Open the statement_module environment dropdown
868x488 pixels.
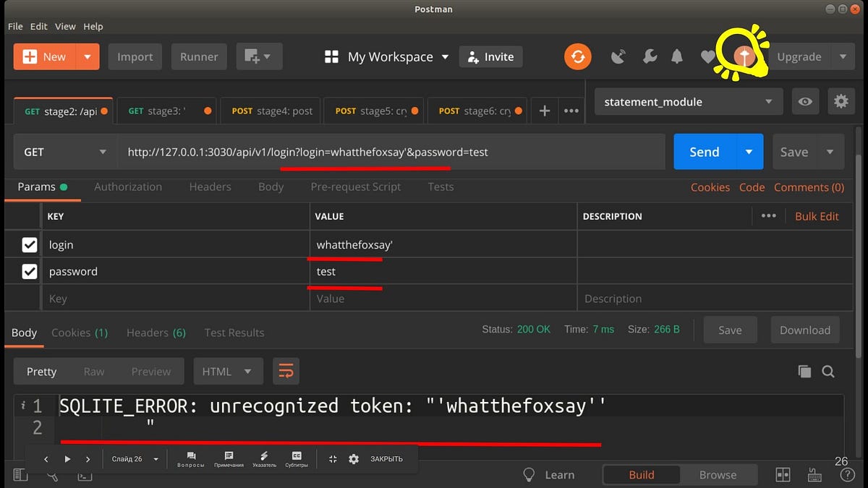pyautogui.click(x=688, y=102)
